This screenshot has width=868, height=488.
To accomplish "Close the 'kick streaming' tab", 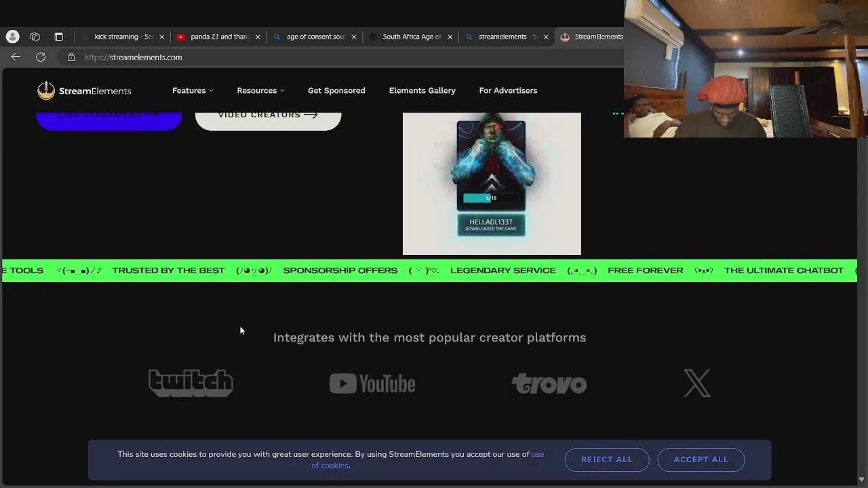I will coord(161,37).
